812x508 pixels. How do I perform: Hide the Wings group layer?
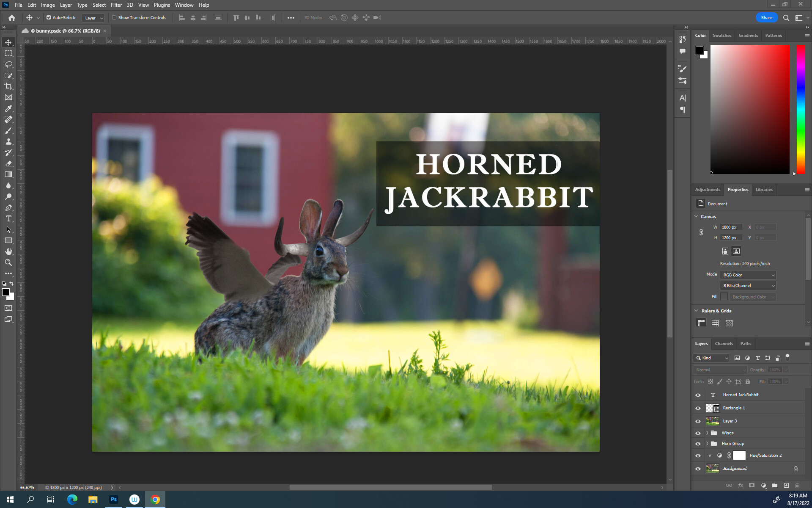click(x=698, y=433)
